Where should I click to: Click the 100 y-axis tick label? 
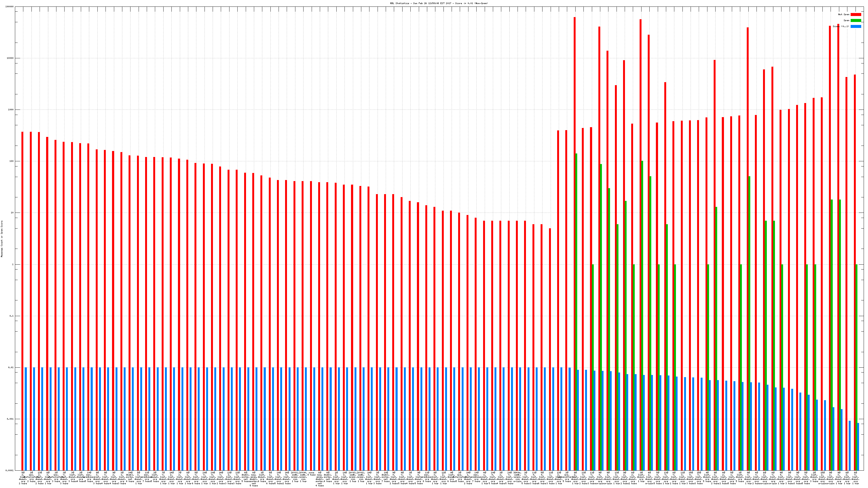[x=12, y=161]
